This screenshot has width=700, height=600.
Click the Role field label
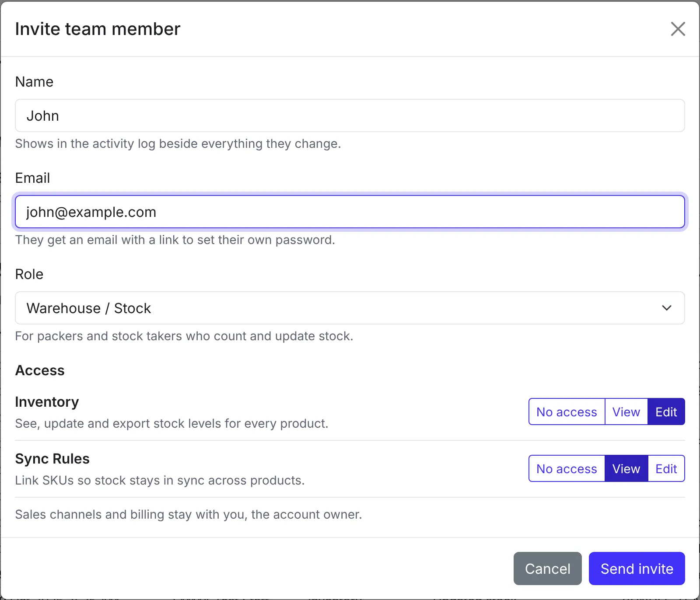pyautogui.click(x=29, y=274)
